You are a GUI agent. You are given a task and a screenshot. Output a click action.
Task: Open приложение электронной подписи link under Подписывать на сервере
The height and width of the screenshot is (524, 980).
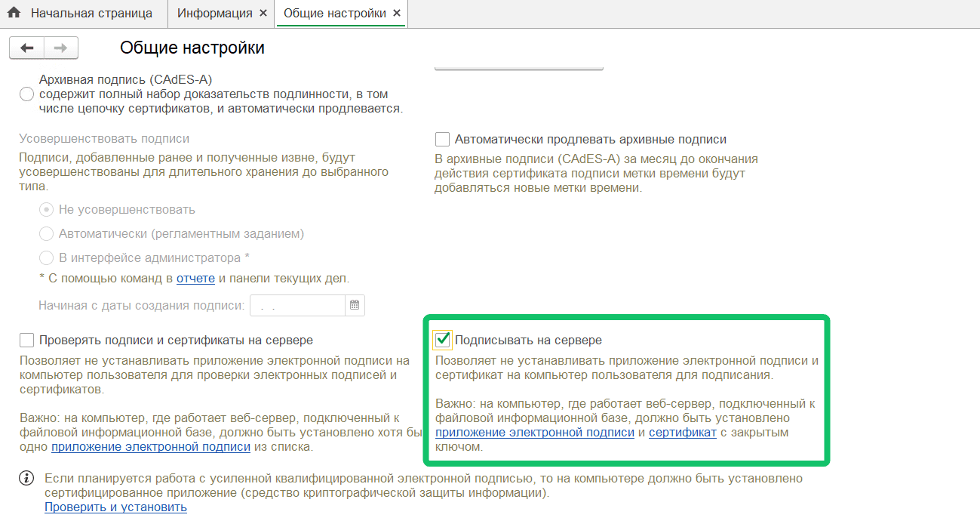tap(535, 433)
